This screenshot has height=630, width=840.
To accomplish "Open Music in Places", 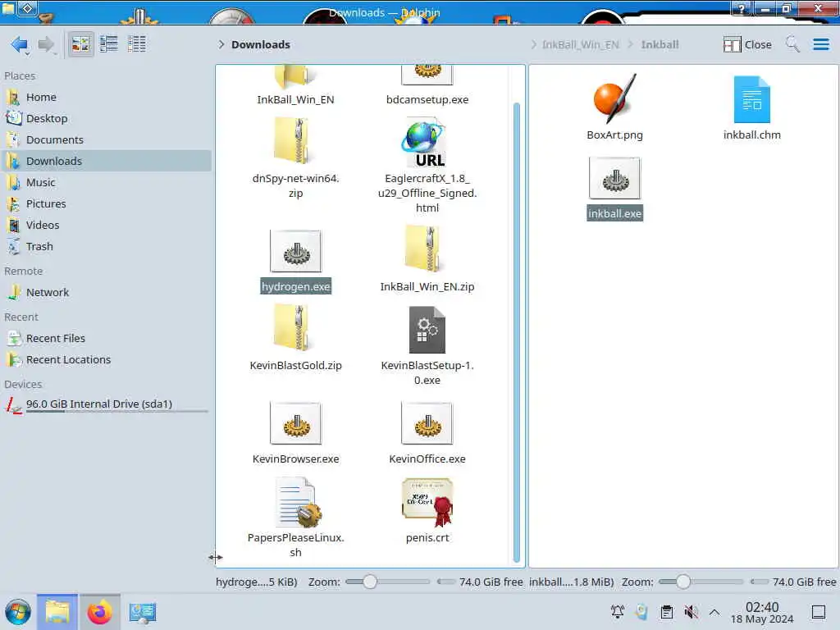I will click(106, 182).
